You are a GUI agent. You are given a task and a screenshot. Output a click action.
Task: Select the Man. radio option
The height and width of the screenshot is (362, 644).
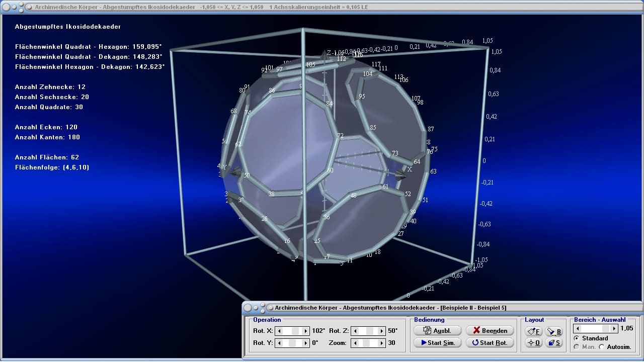[585, 347]
